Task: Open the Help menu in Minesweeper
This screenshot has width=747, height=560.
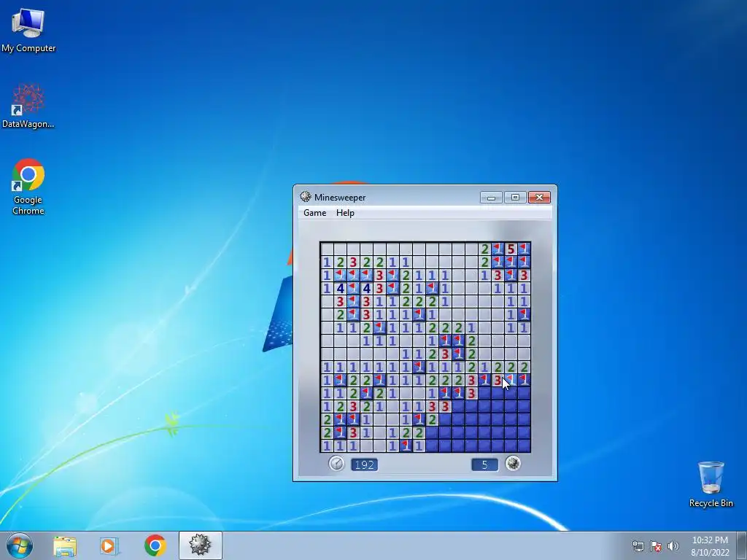Action: (345, 213)
